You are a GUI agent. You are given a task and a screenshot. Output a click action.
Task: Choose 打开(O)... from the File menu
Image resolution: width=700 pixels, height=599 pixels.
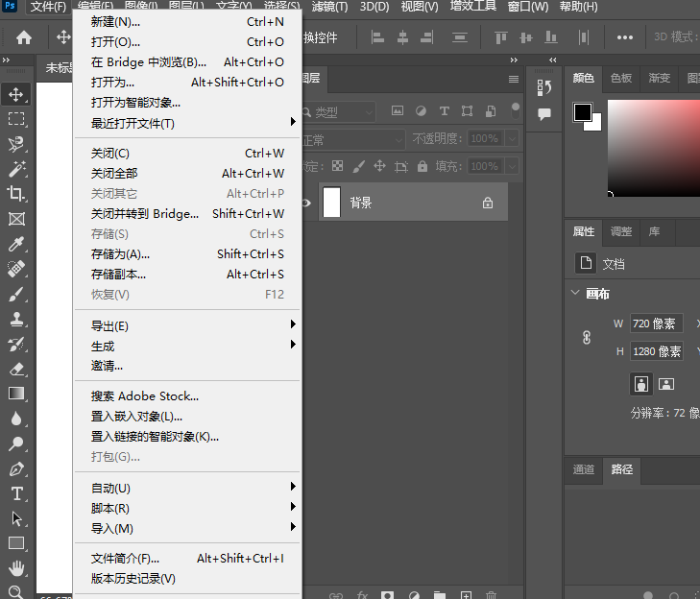point(187,41)
